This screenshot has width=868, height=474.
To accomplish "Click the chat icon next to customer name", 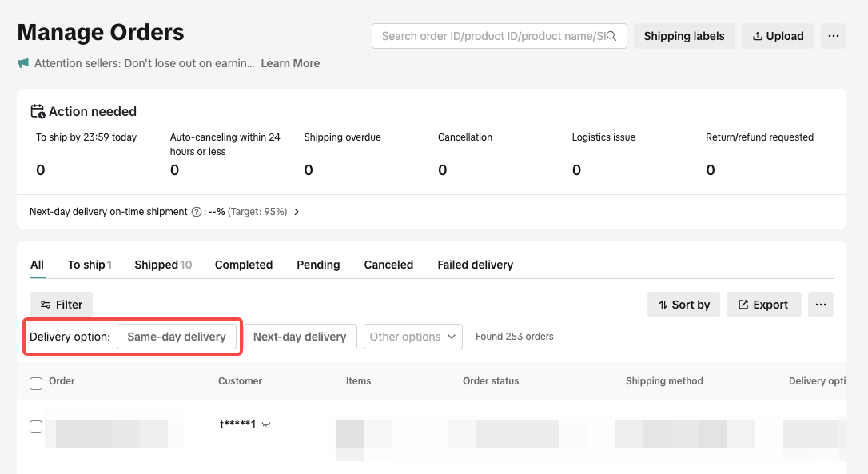I will pyautogui.click(x=266, y=425).
